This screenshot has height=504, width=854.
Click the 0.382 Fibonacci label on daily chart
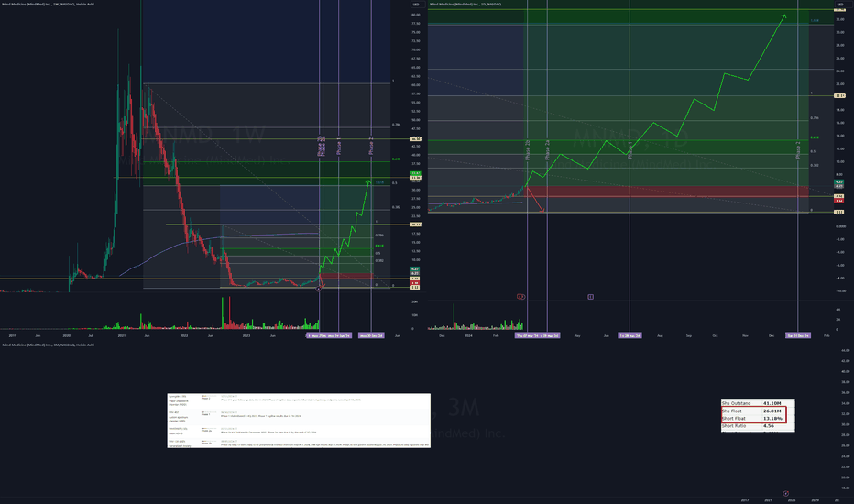(x=815, y=165)
